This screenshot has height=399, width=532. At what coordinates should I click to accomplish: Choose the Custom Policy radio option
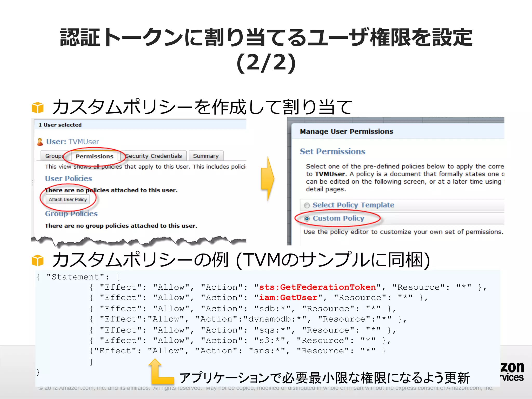coord(307,219)
